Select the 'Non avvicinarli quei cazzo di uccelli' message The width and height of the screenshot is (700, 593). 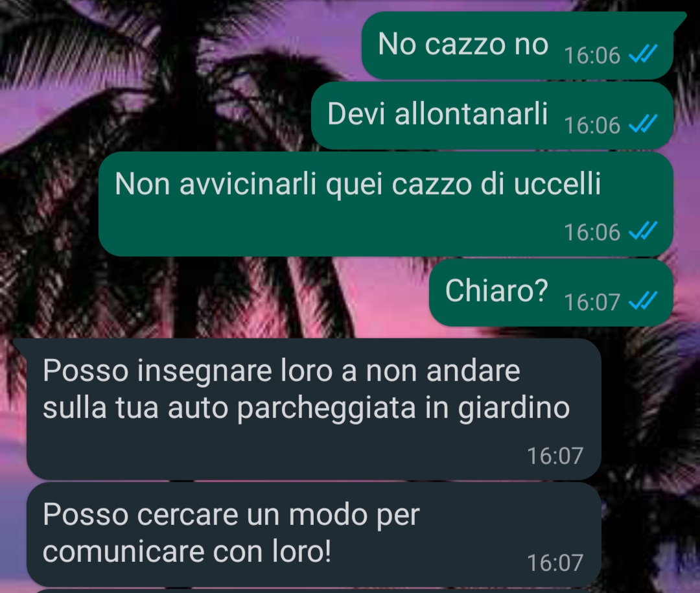(x=386, y=203)
